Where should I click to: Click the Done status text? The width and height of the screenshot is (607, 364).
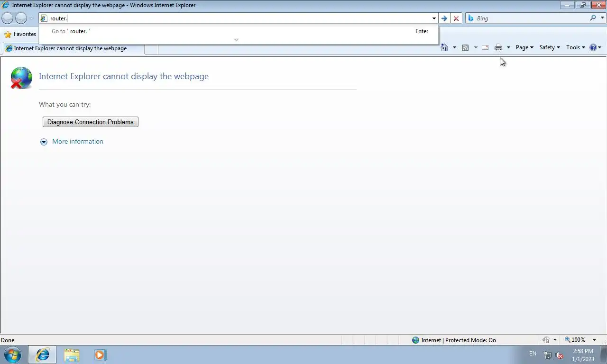click(8, 340)
